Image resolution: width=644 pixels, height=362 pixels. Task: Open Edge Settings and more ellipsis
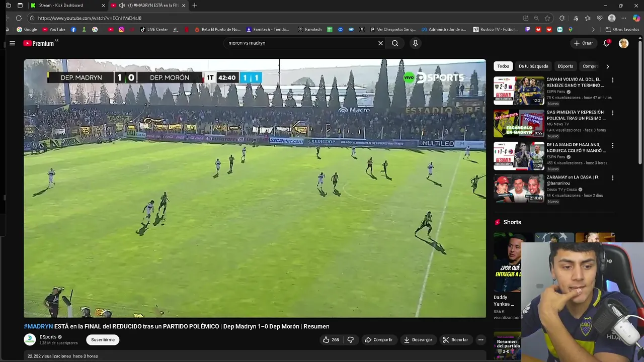click(x=624, y=18)
